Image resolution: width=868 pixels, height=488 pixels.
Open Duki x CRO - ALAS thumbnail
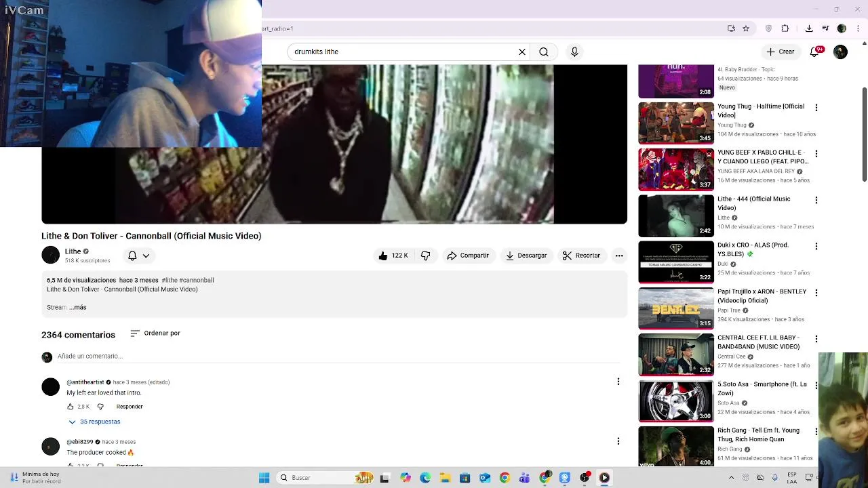676,262
